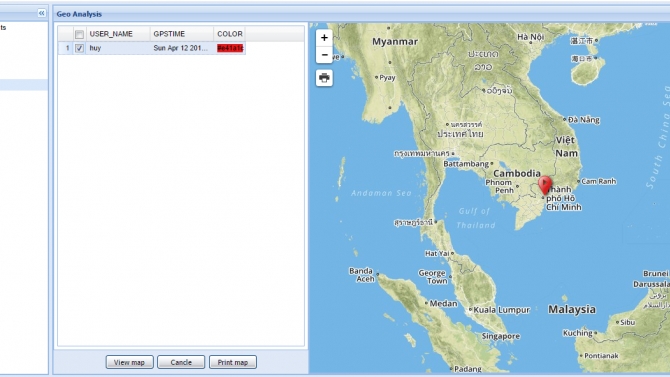
Task: Click the Hà Nội map label
Action: pos(530,37)
